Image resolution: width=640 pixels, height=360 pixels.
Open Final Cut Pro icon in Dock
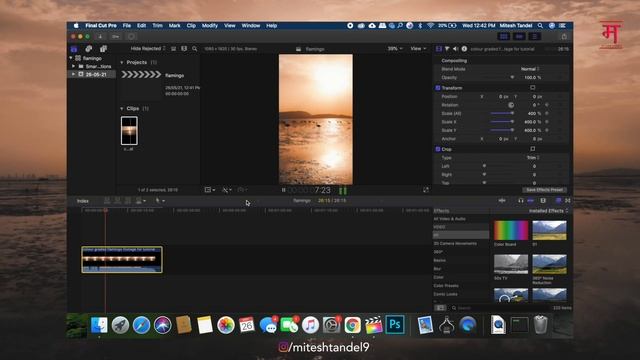pyautogui.click(x=373, y=325)
